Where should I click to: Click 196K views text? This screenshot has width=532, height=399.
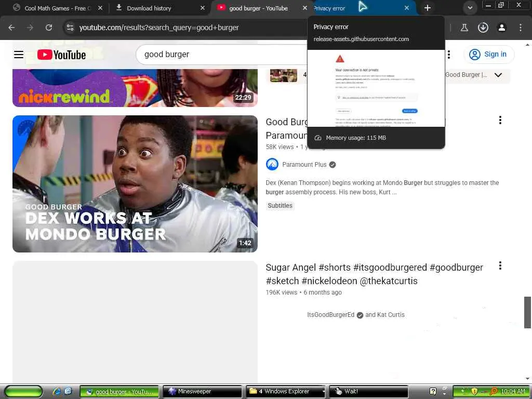[x=281, y=292]
